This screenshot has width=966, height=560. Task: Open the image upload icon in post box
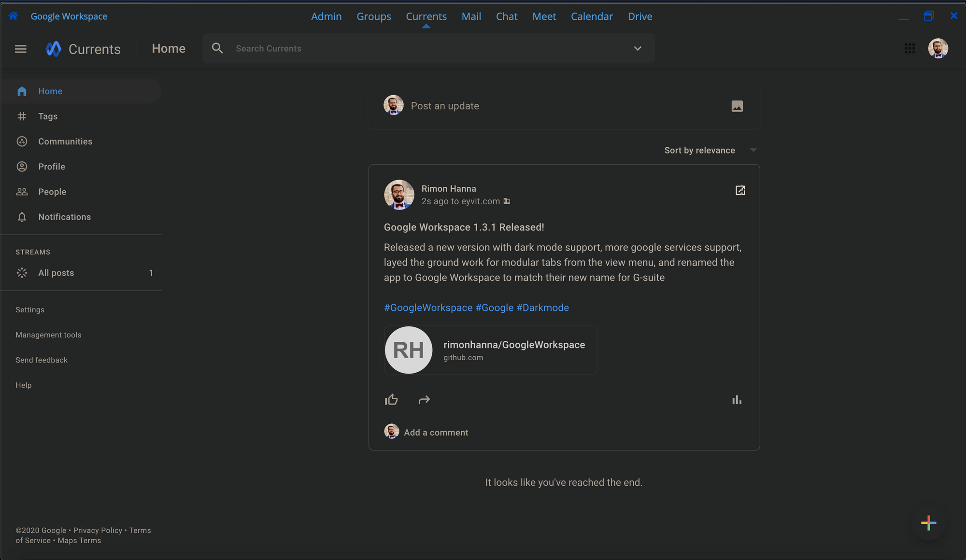click(738, 106)
